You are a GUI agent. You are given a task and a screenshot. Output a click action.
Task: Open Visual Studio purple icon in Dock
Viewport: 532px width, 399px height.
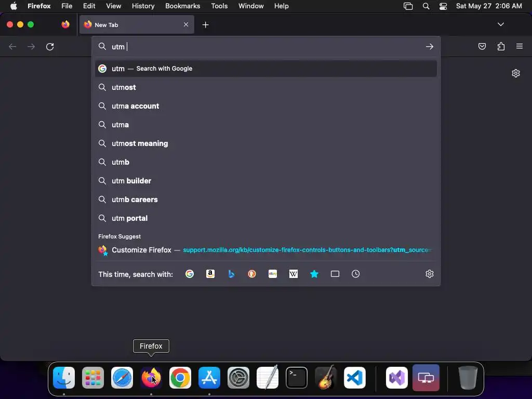396,378
